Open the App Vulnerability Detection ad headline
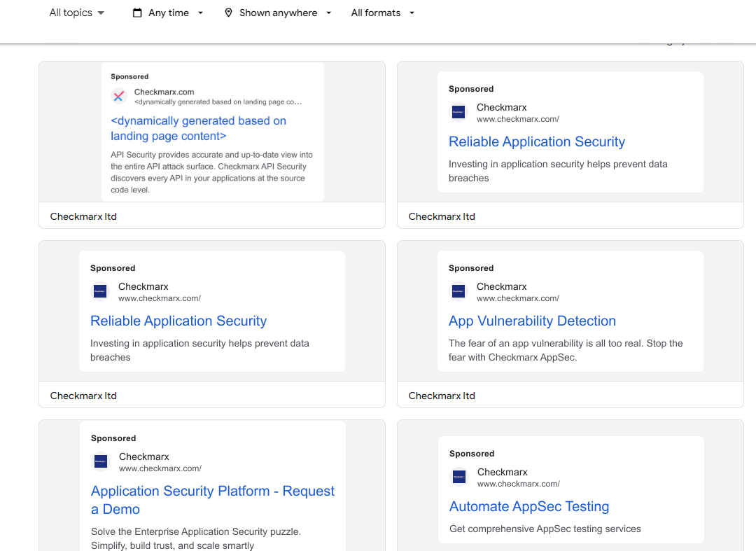 (532, 321)
